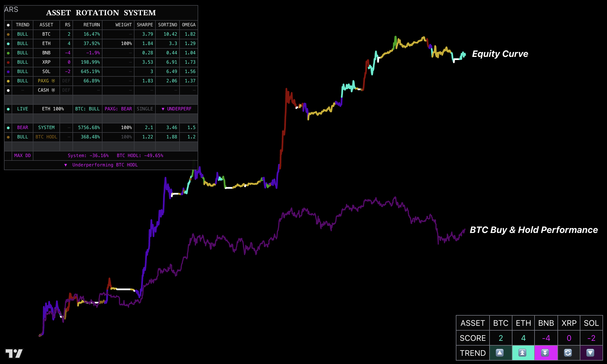Collapse the ARS panel label
Screen dimensions: 607x364
click(x=11, y=9)
